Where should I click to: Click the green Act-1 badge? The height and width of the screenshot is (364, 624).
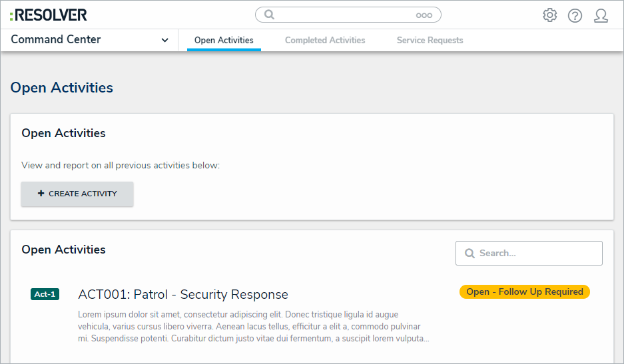(x=45, y=294)
